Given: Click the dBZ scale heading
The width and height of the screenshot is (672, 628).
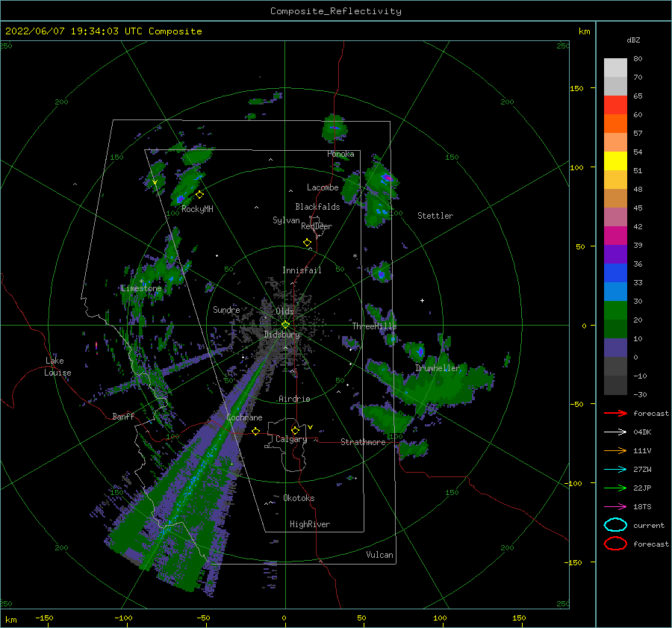Looking at the screenshot, I should pos(633,40).
